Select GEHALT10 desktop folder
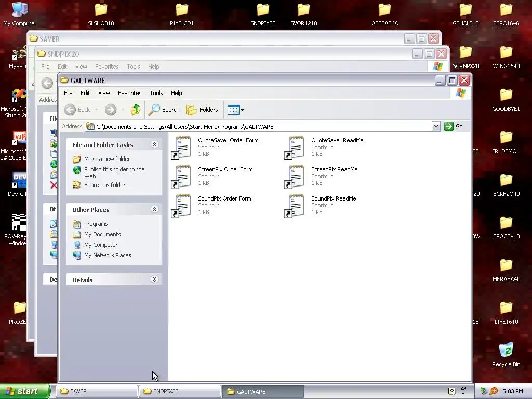Screen dimensions: 532x399 tap(465, 15)
